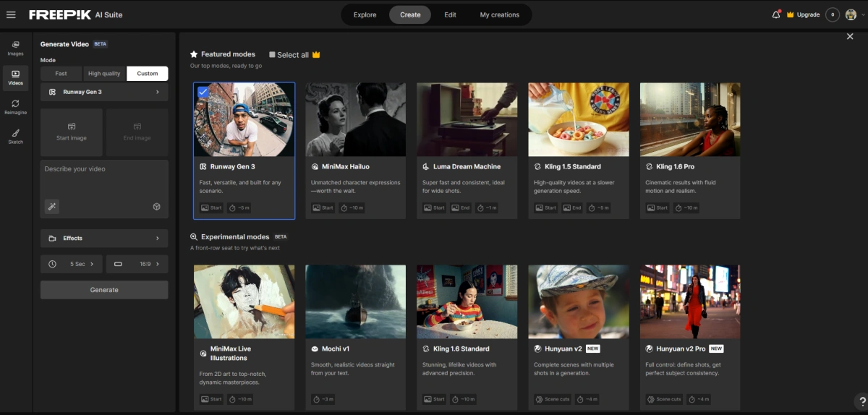The image size is (868, 415).
Task: Uncheck the Runway Gen 3 card checkbox
Action: point(203,92)
